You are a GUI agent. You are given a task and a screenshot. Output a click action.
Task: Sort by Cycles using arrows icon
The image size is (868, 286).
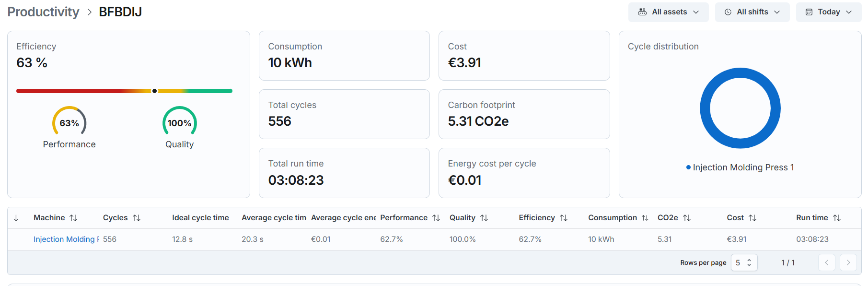(137, 218)
